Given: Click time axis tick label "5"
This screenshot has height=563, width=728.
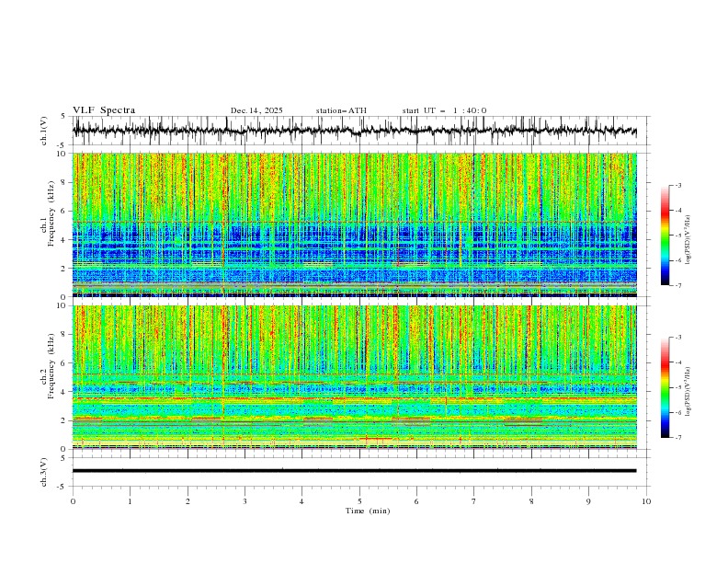Looking at the screenshot, I should coord(359,501).
